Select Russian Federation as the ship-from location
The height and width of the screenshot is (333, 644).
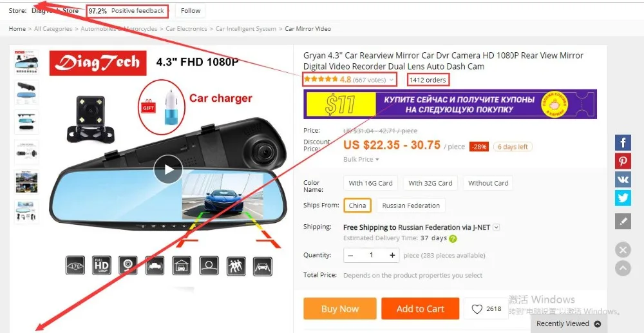[411, 205]
